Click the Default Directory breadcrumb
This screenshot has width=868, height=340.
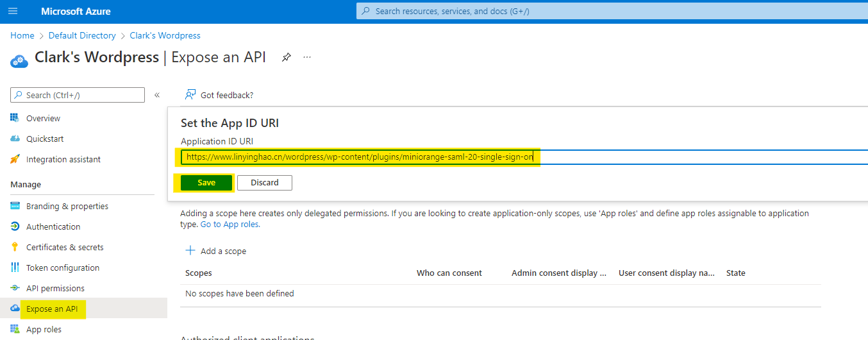tap(82, 35)
